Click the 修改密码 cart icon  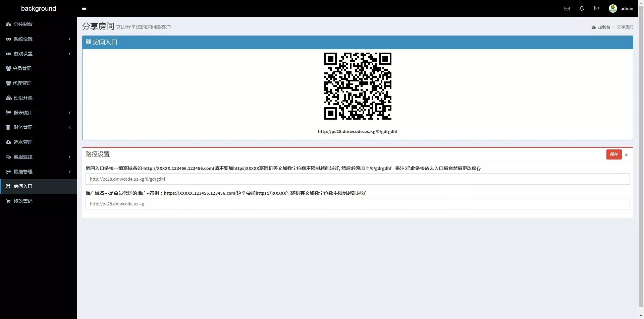tap(8, 201)
